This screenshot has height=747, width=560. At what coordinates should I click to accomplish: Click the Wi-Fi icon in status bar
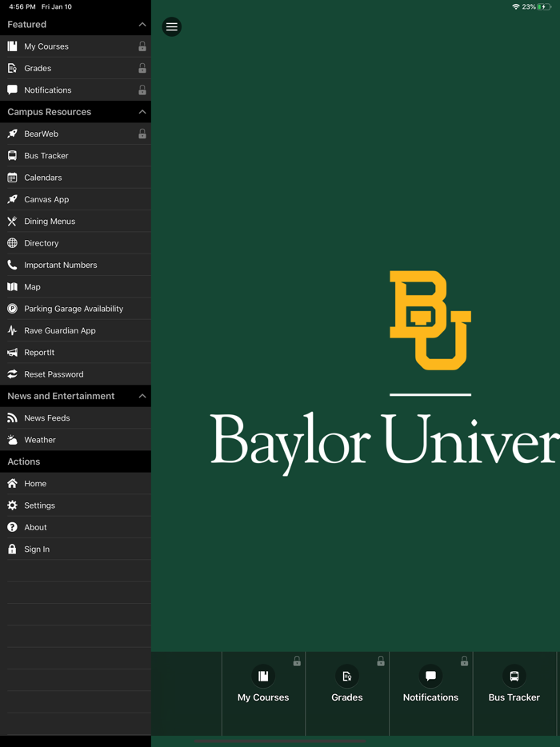click(516, 6)
